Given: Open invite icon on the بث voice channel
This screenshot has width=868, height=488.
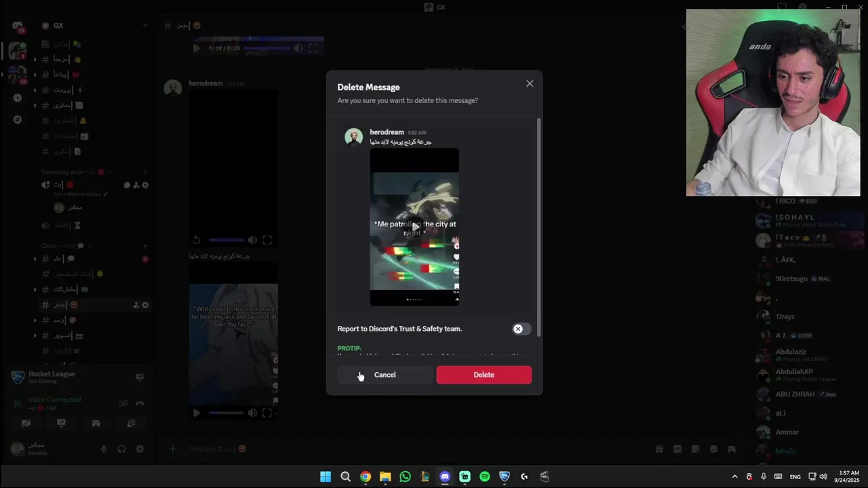Looking at the screenshot, I should (x=136, y=185).
